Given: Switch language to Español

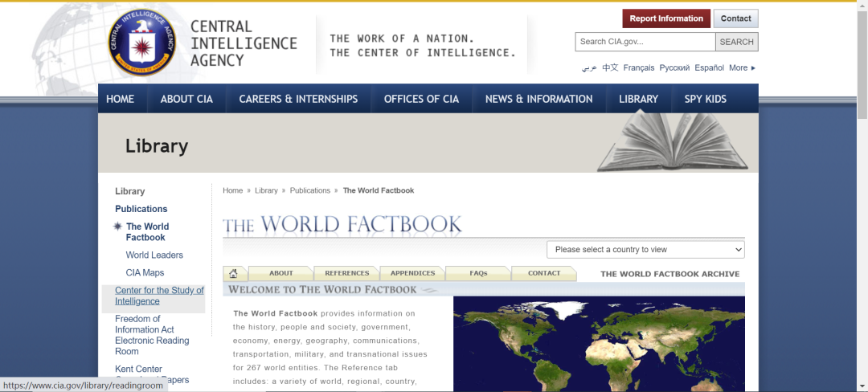Looking at the screenshot, I should 709,68.
